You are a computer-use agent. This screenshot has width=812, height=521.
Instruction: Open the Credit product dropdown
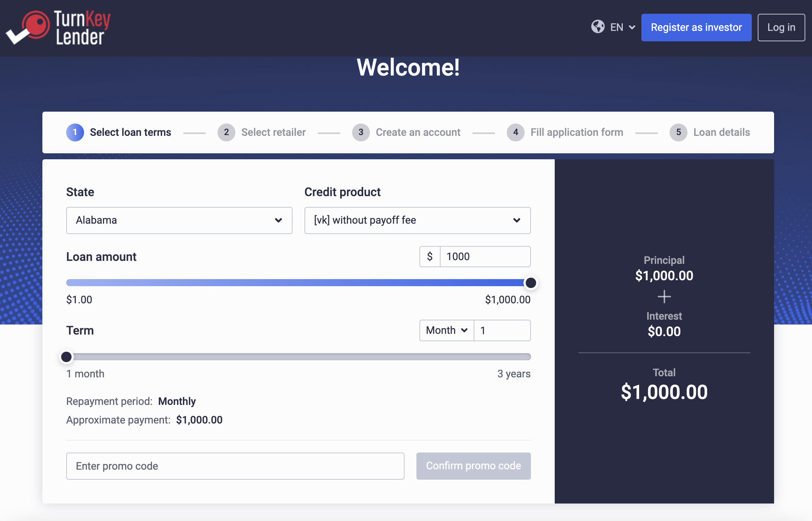tap(417, 220)
